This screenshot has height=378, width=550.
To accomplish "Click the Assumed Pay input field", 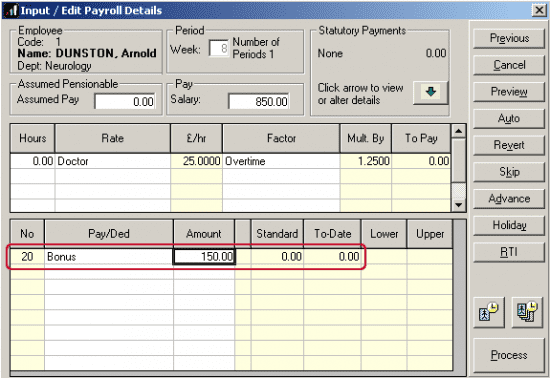I will [x=125, y=102].
